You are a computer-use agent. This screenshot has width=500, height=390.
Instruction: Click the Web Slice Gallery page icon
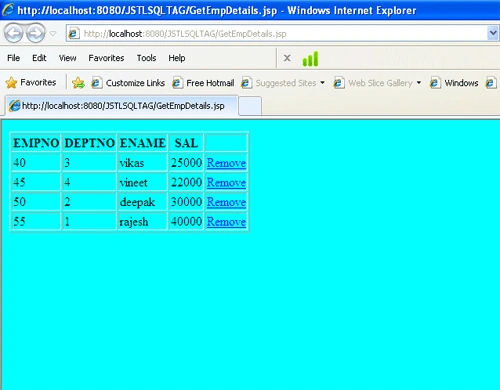[x=339, y=83]
